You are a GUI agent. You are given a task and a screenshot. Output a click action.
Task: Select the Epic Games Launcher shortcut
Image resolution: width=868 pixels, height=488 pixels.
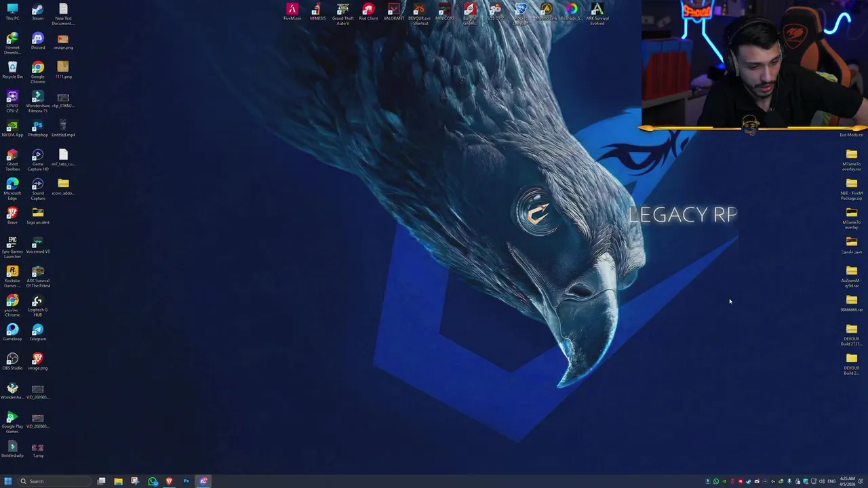click(12, 247)
